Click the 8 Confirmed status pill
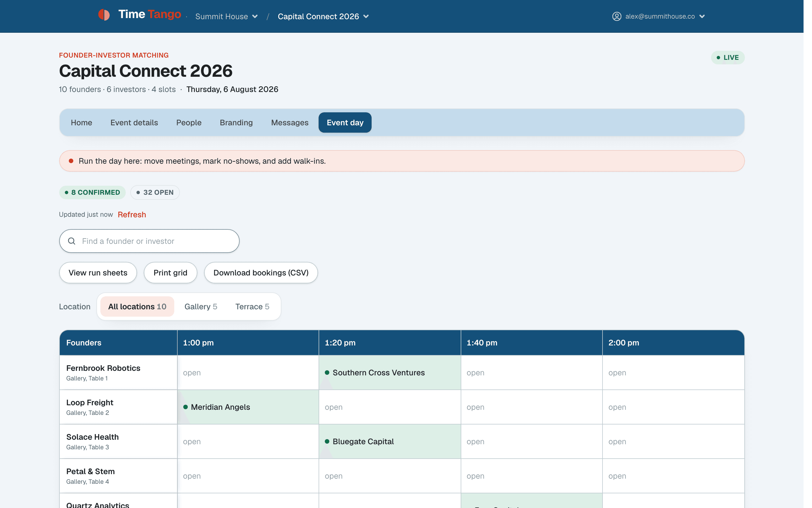Image resolution: width=812 pixels, height=508 pixels. [x=92, y=192]
